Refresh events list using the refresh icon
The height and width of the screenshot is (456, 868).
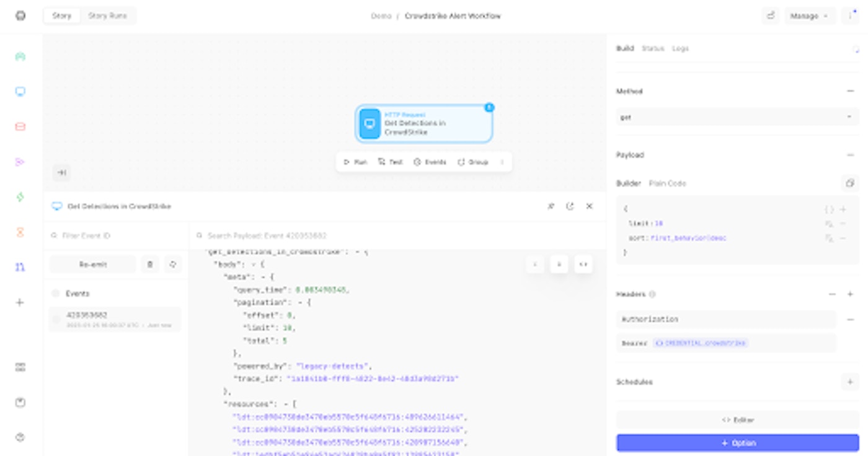click(x=173, y=265)
